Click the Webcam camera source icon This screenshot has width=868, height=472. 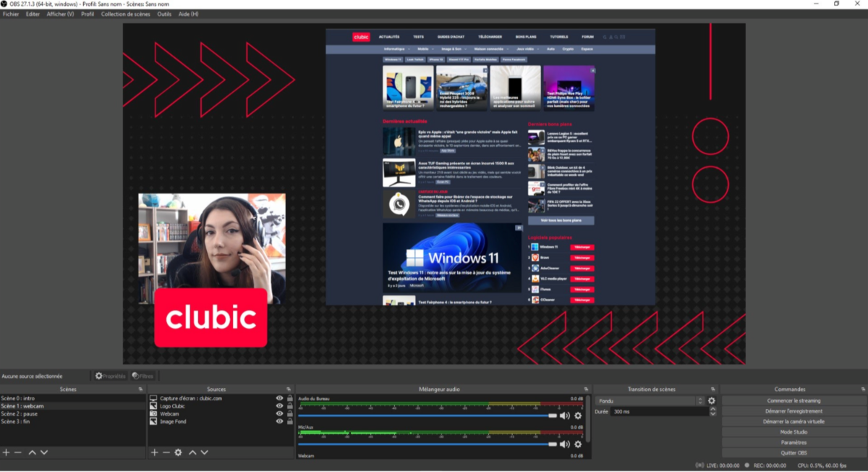tap(153, 413)
